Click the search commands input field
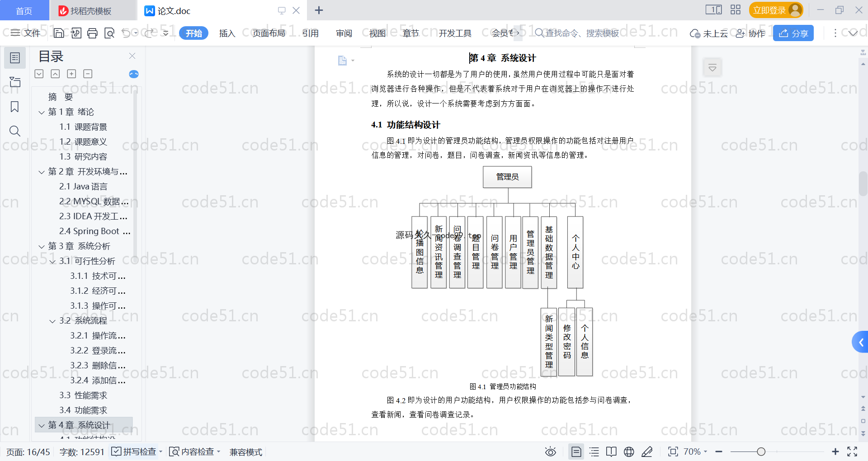Viewport: 868px width, 461px height. coord(577,33)
